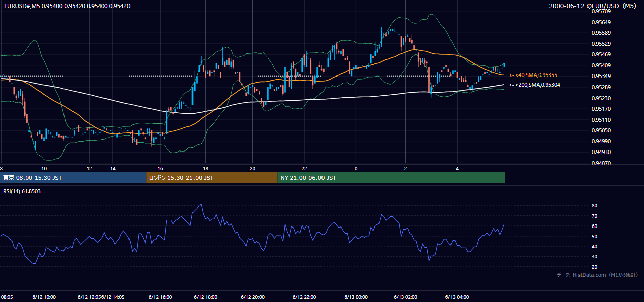Click the 6/13 02:00 date label
This screenshot has width=644, height=302.
click(x=405, y=297)
